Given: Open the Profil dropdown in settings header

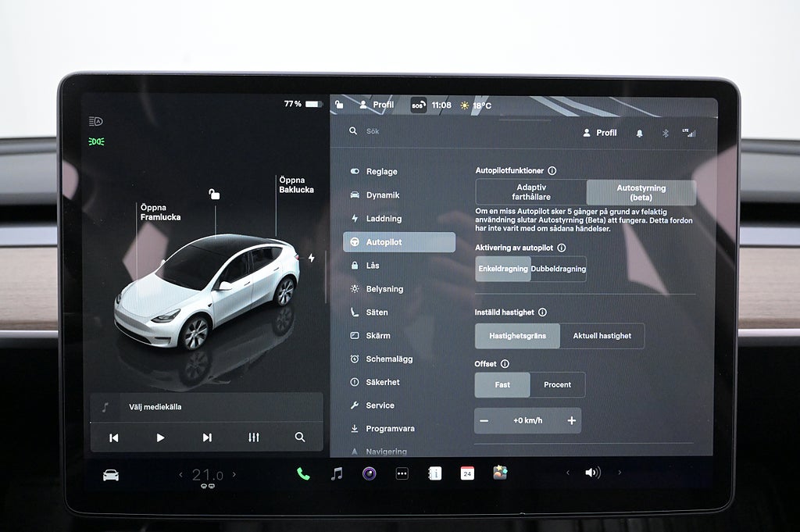Looking at the screenshot, I should point(600,133).
